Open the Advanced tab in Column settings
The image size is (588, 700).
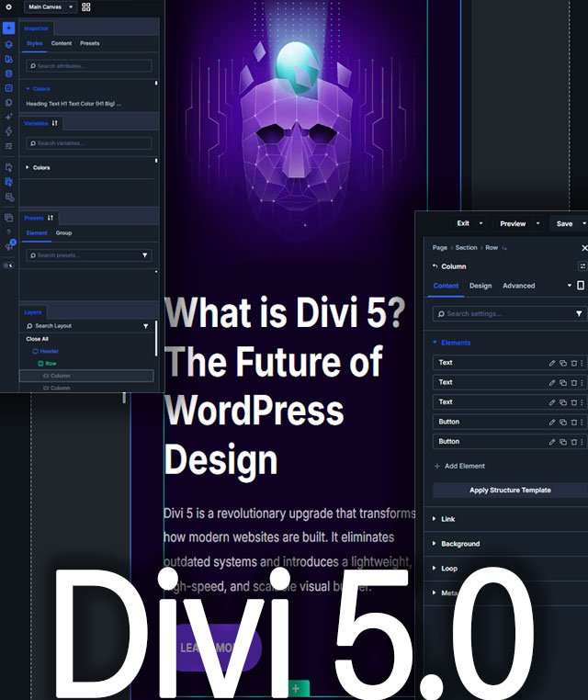point(518,286)
